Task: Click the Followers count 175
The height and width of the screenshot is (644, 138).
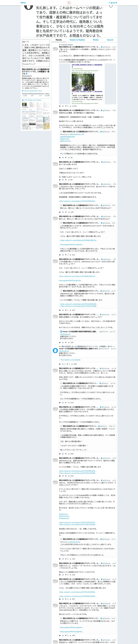Action: 40,96
